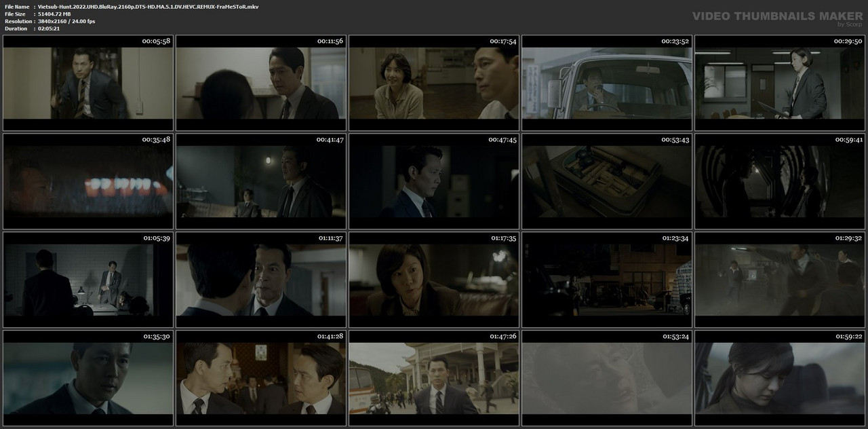Click the 'Resolution' label
Image resolution: width=868 pixels, height=429 pixels.
17,21
